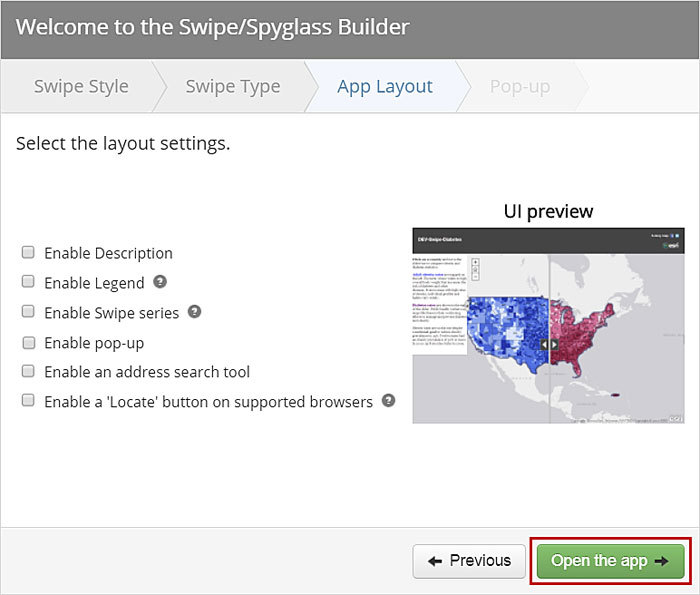Select the App Layout step tab
This screenshot has height=595, width=700.
(x=385, y=86)
